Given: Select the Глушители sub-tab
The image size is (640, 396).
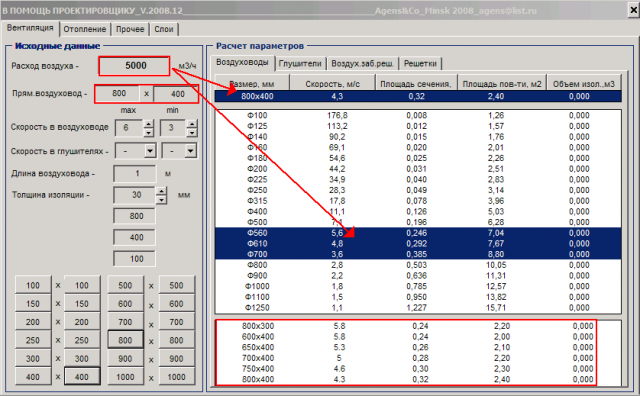Looking at the screenshot, I should point(300,64).
